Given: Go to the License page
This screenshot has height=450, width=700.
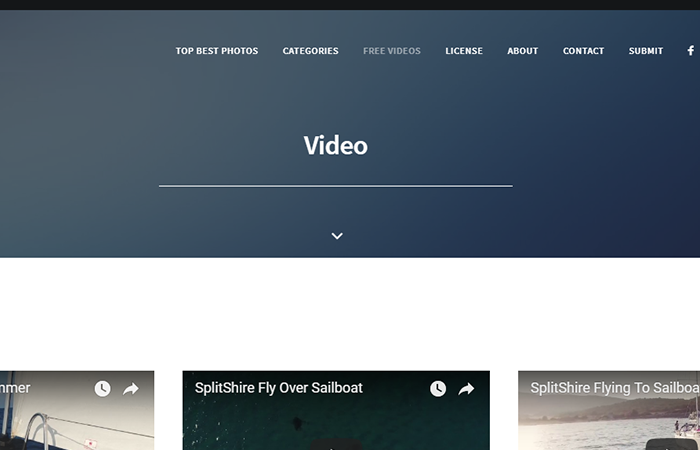Looking at the screenshot, I should pyautogui.click(x=464, y=51).
